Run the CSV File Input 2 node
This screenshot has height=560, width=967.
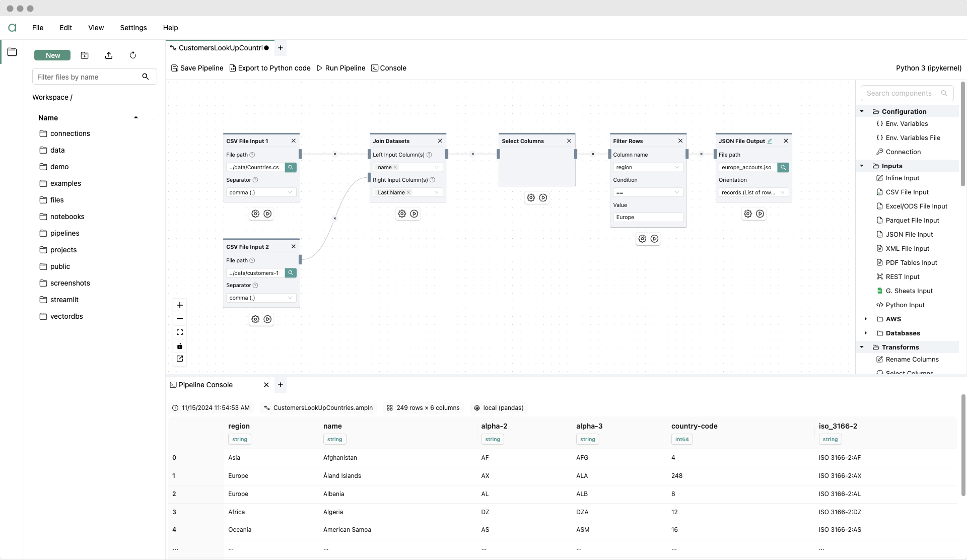click(x=268, y=319)
